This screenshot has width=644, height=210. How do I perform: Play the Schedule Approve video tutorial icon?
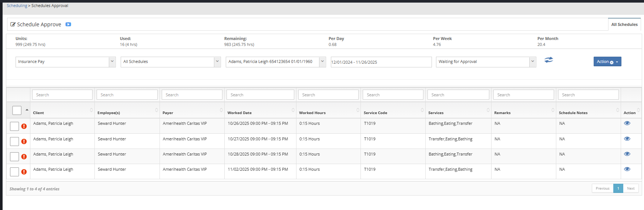coord(68,24)
